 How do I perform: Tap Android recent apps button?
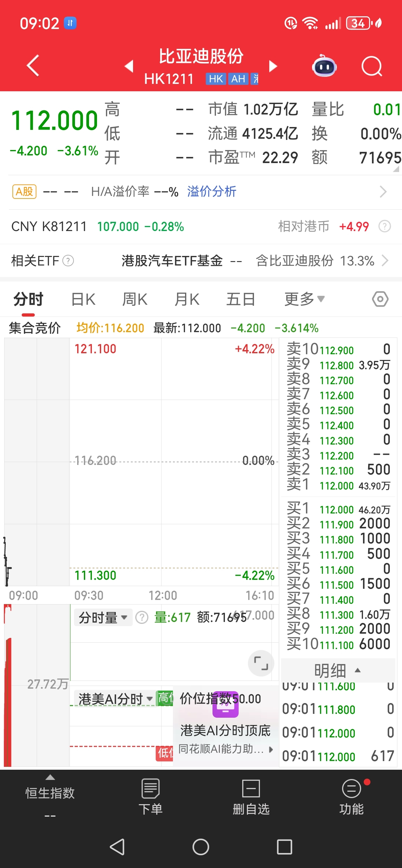click(284, 847)
